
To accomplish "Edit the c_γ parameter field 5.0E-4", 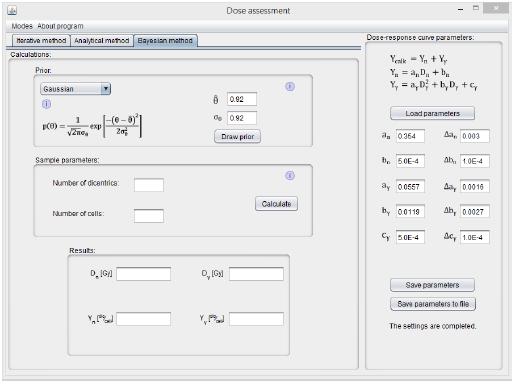I will [410, 237].
